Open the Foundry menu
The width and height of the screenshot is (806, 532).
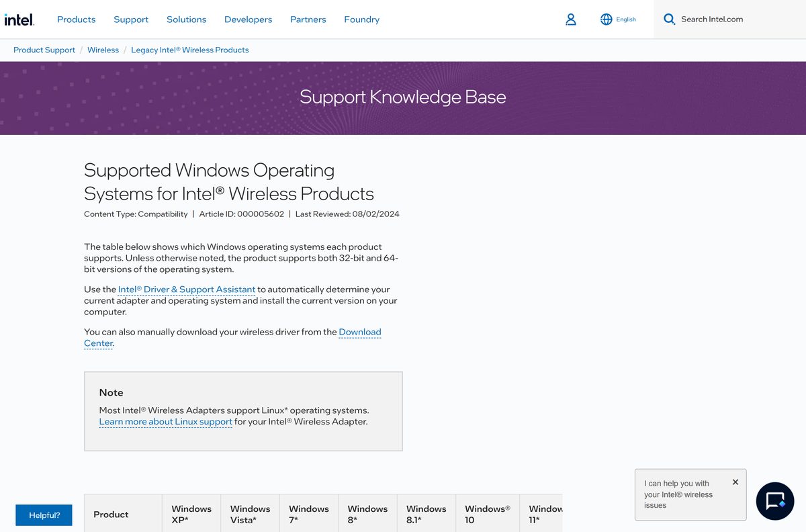(362, 19)
